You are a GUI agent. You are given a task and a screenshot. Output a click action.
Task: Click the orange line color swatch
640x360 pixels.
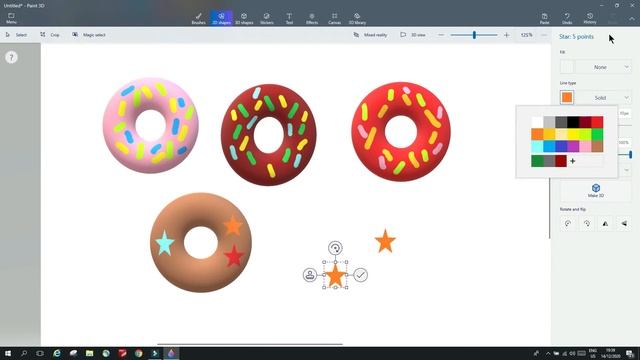click(567, 98)
